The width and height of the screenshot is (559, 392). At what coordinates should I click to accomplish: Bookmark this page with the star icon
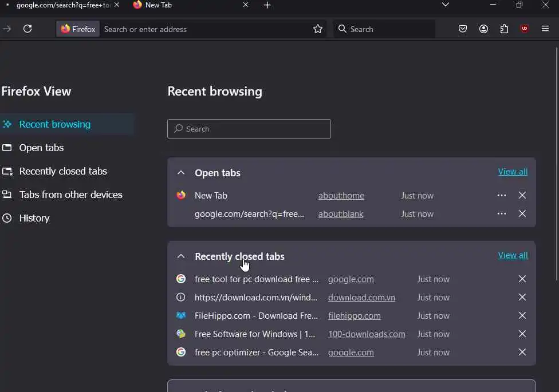coord(318,29)
